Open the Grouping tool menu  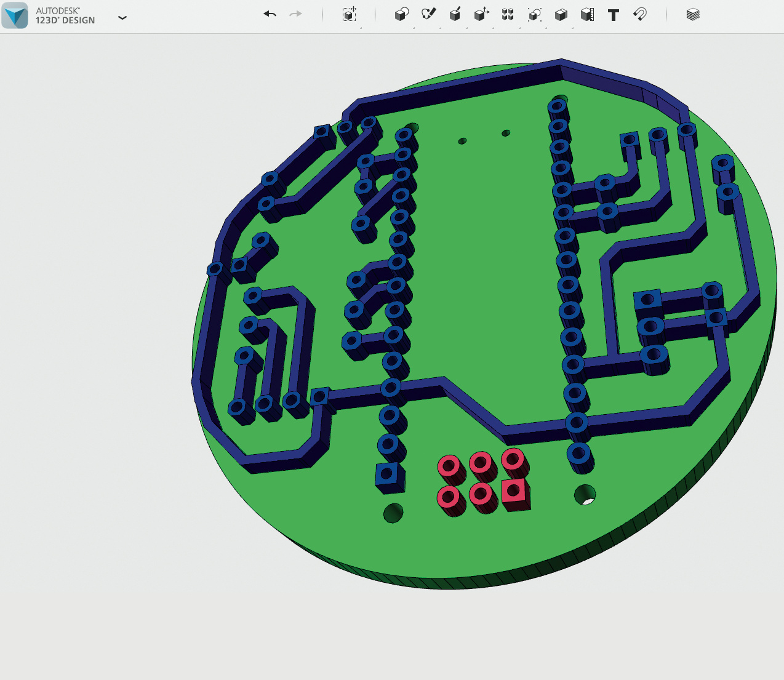tap(534, 15)
